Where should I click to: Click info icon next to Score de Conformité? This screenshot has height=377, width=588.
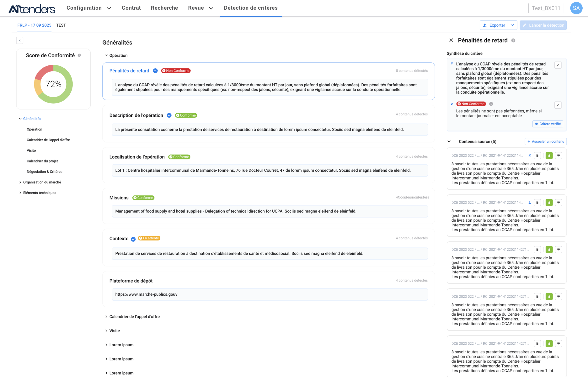79,55
